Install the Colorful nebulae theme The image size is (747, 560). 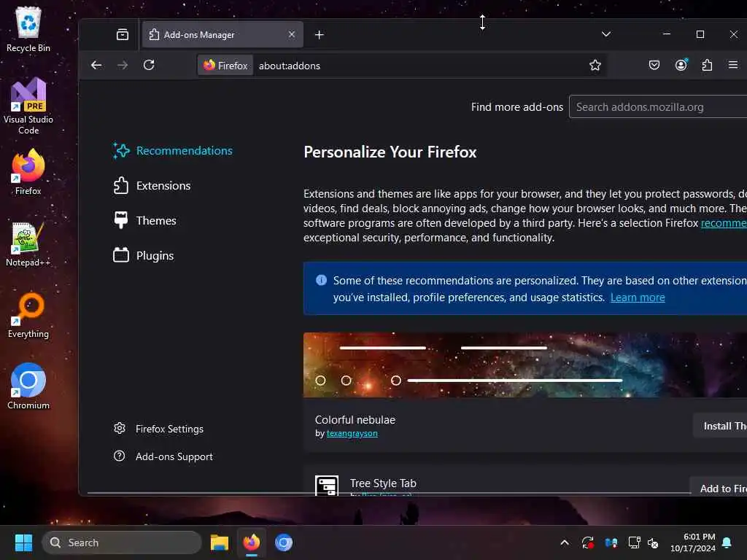point(720,426)
